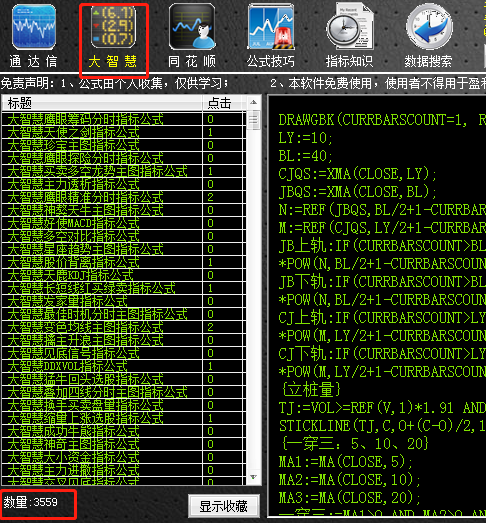
Task: Select row 大智慧股价背离指标公式
Action: [123, 262]
